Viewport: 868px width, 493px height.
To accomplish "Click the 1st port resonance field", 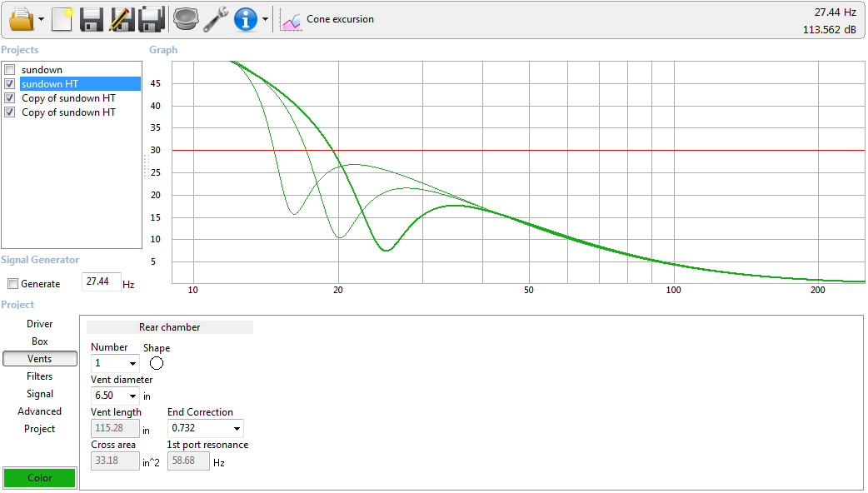I will pyautogui.click(x=188, y=461).
